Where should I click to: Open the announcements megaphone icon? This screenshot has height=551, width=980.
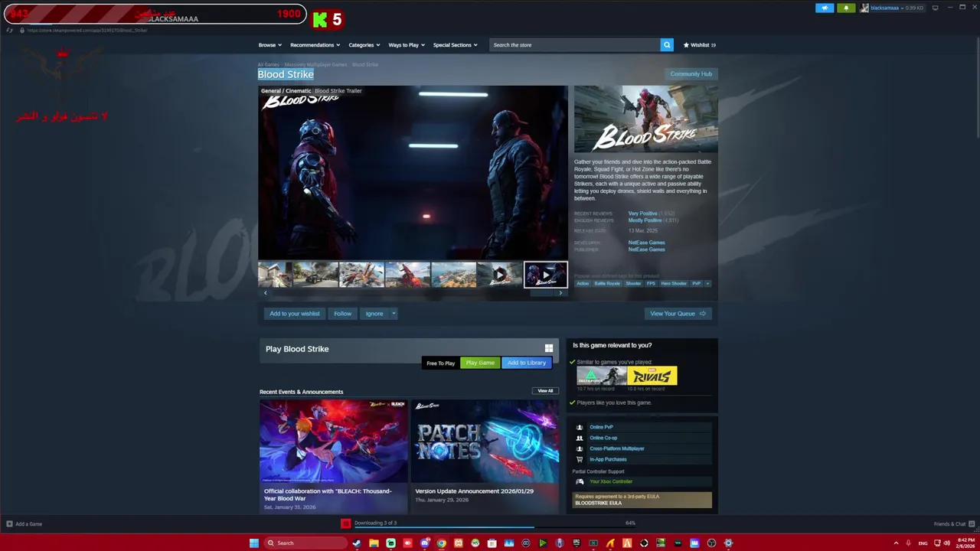825,8
